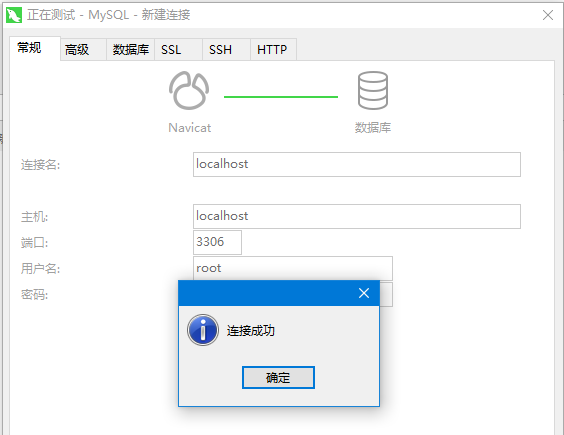
Task: Click the 用户名 field showing root
Action: (x=293, y=268)
